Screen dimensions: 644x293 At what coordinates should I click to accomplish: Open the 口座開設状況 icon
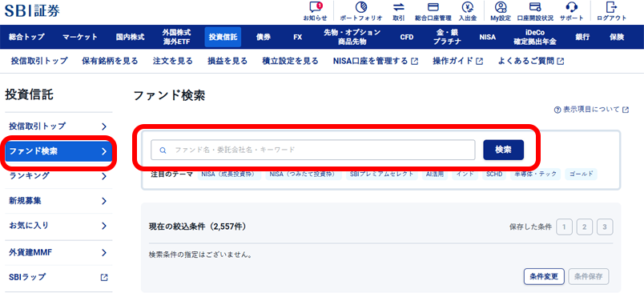(535, 7)
